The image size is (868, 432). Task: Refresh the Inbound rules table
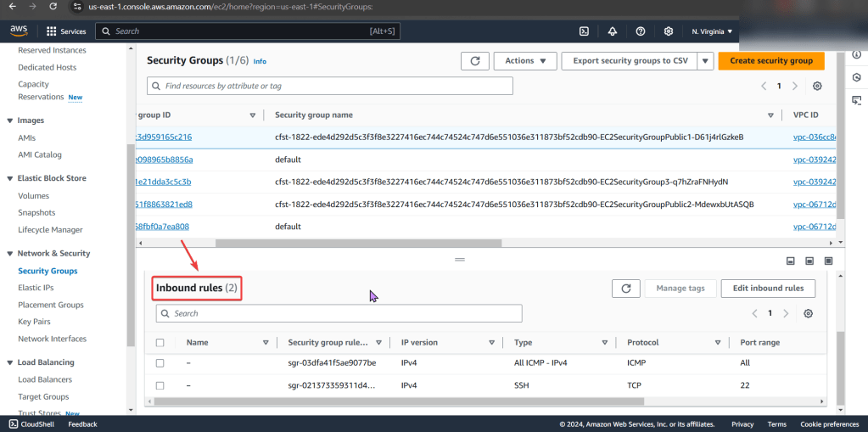click(x=625, y=289)
